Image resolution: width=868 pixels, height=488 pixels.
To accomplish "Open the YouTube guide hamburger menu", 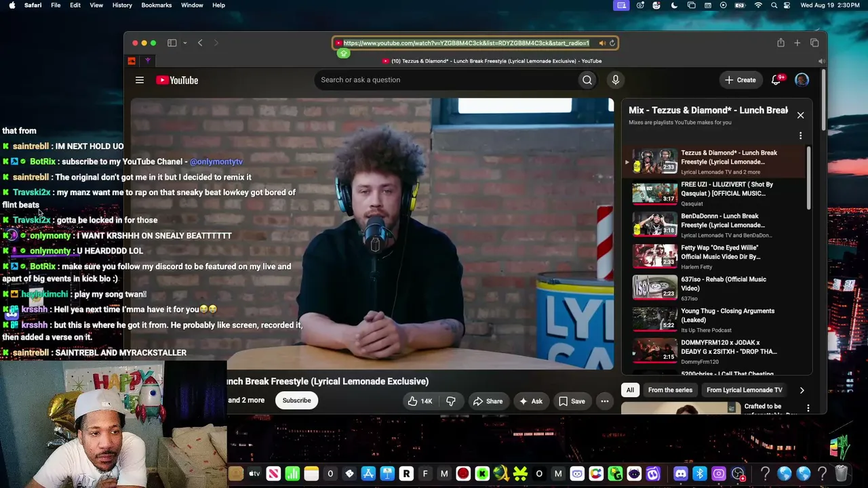I will tap(140, 80).
